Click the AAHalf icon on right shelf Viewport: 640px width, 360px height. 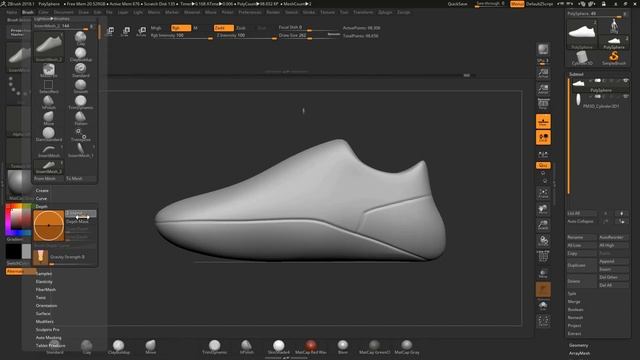(543, 89)
